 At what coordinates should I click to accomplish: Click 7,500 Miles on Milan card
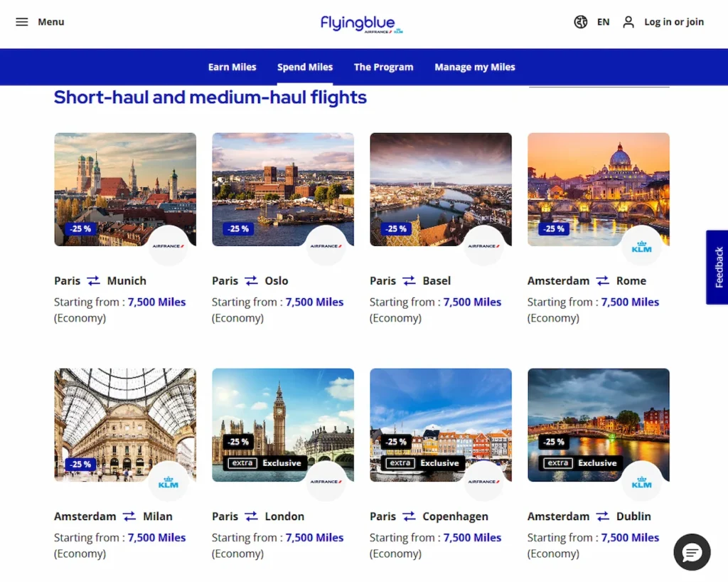click(x=156, y=537)
